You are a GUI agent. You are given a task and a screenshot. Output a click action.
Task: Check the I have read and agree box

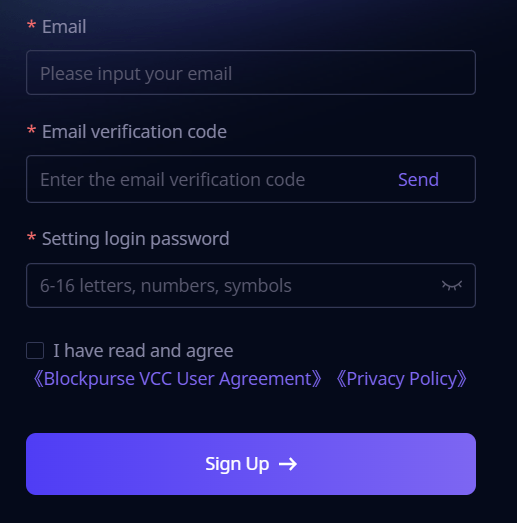pyautogui.click(x=35, y=351)
